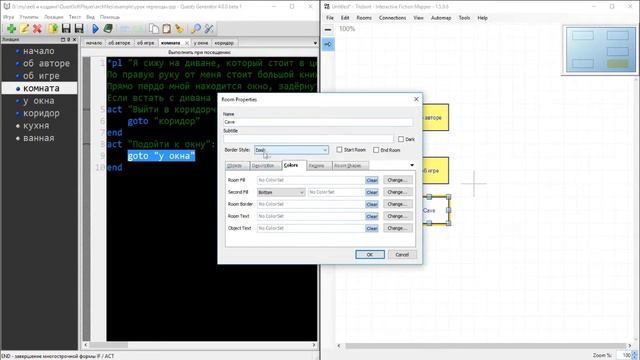The width and height of the screenshot is (640, 360).
Task: Click Clear button for Room Text
Action: 372,216
